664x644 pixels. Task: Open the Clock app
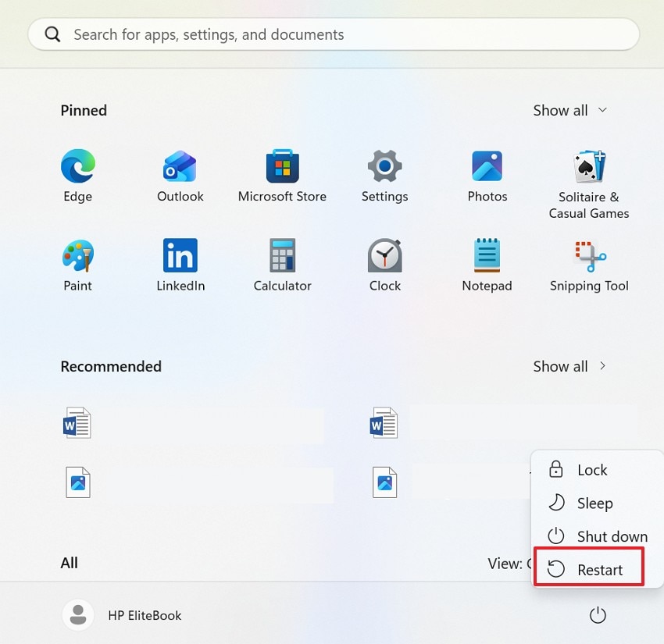pyautogui.click(x=384, y=255)
